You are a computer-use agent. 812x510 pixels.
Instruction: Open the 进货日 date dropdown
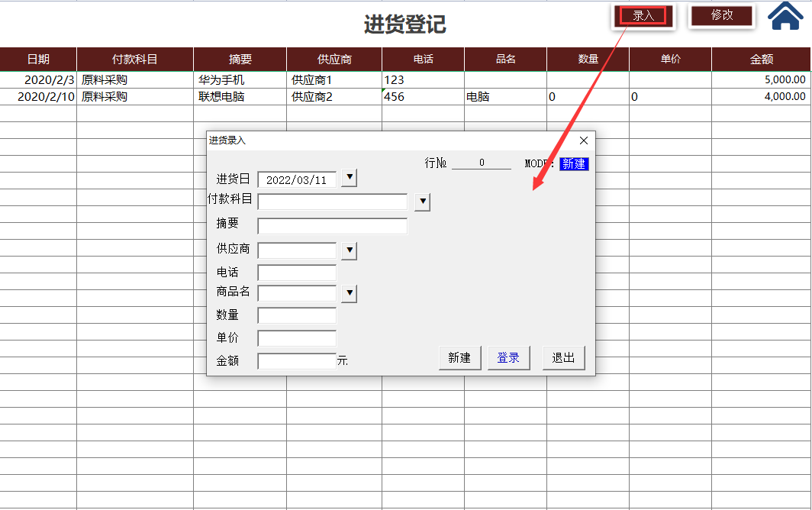[349, 178]
